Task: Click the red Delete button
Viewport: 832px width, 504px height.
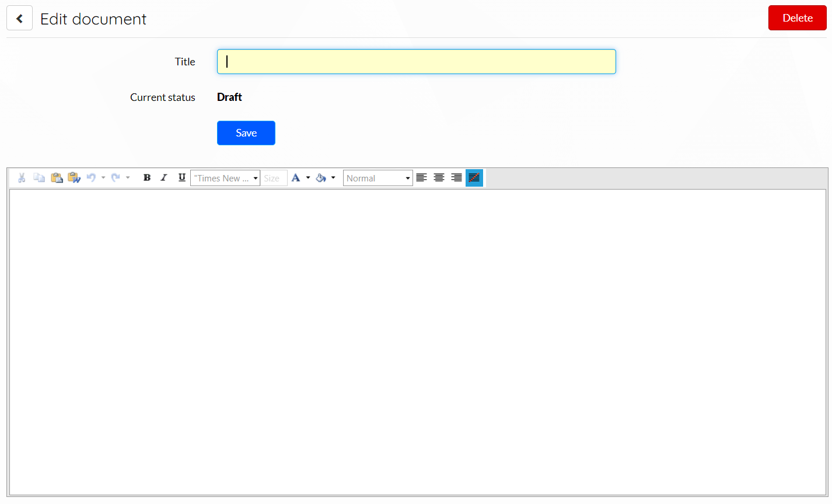Action: (798, 18)
